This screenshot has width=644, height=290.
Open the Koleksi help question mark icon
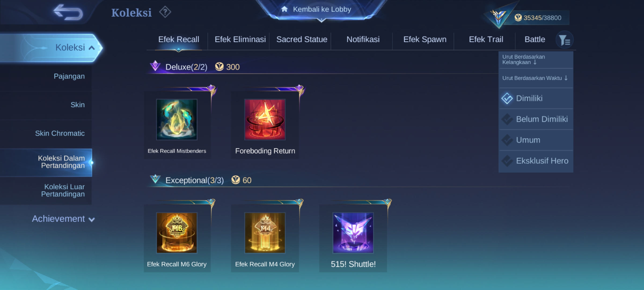165,12
